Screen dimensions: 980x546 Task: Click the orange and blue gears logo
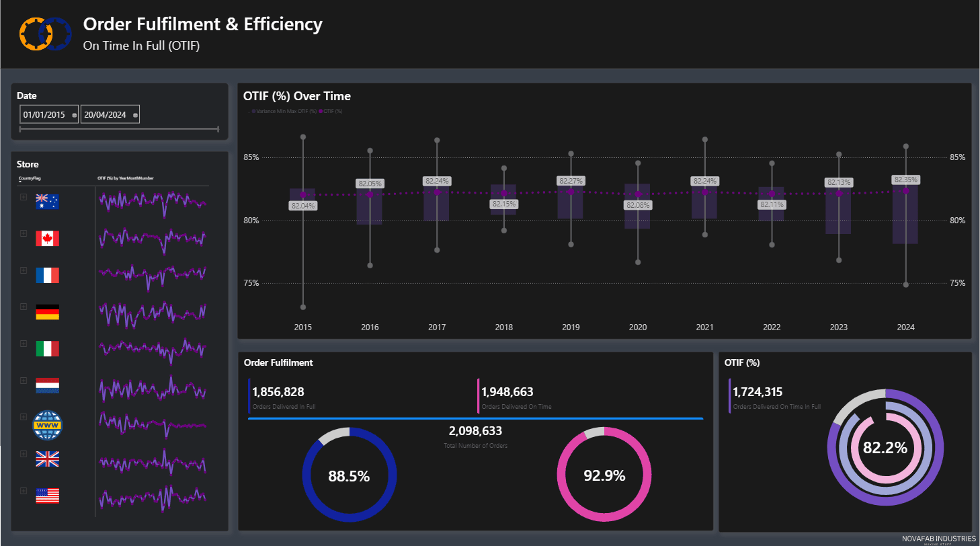(x=46, y=33)
